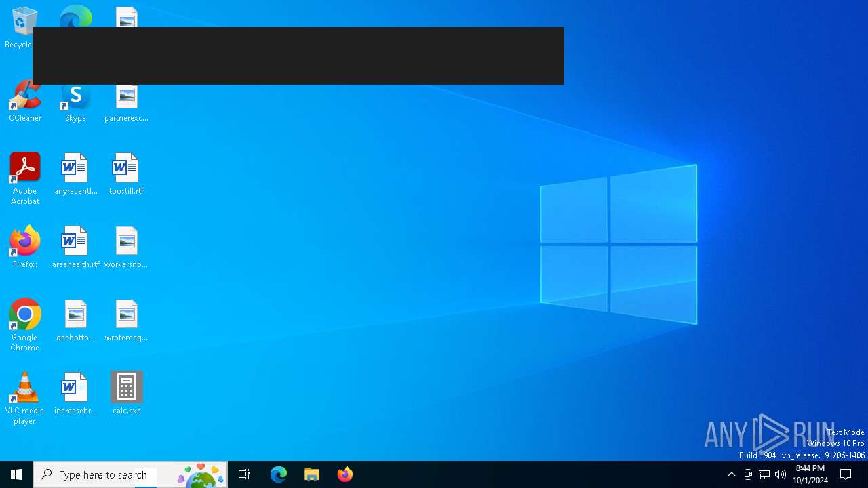
Task: Select the workersno... image file
Action: (x=126, y=248)
